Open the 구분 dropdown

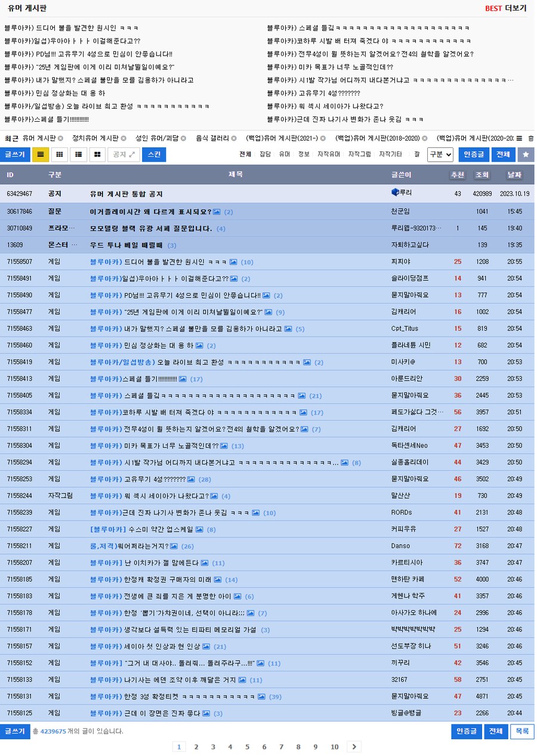tap(440, 155)
